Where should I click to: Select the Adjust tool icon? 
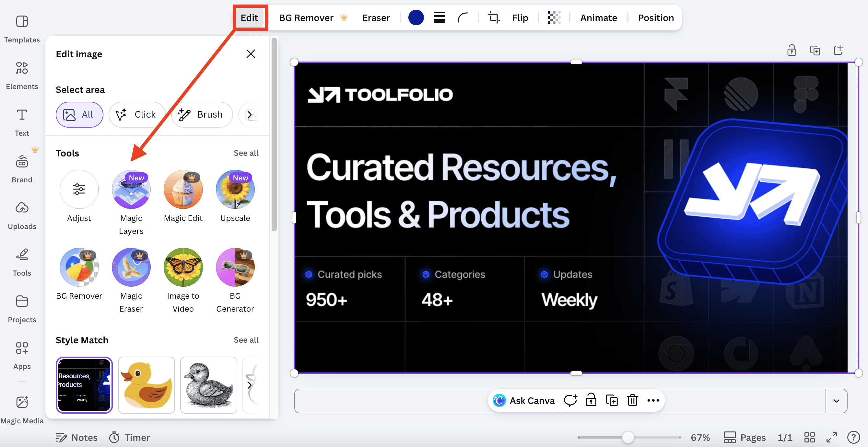[x=79, y=189]
